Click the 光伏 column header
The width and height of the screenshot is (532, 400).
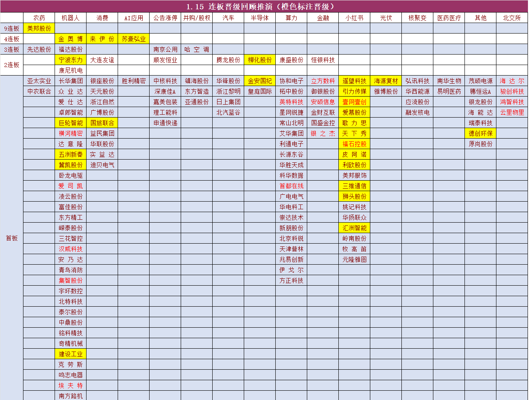point(386,18)
